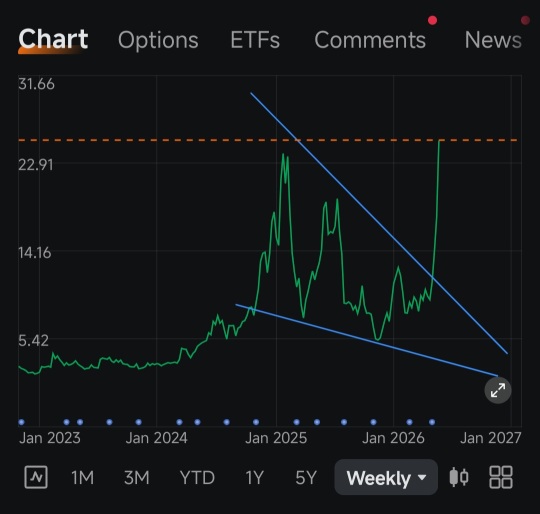The image size is (540, 514).
Task: Toggle the line chart indicator icon
Action: click(36, 477)
